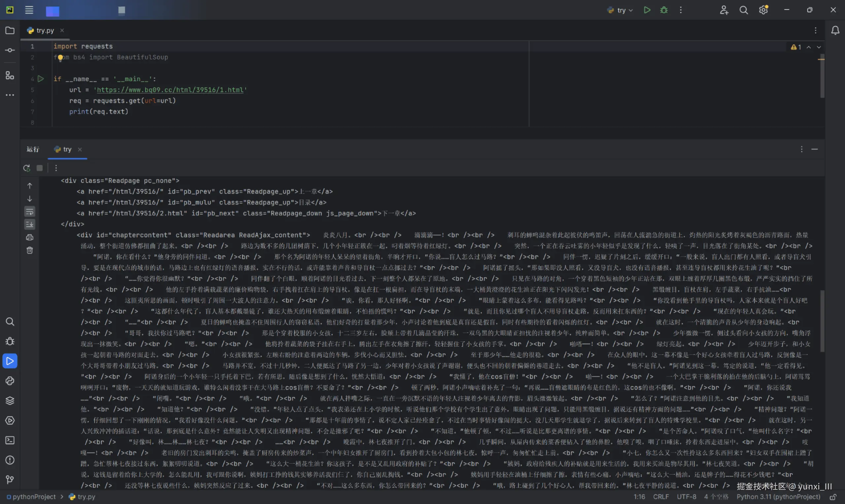Open the Python Console tool window
The height and width of the screenshot is (504, 845).
click(10, 381)
